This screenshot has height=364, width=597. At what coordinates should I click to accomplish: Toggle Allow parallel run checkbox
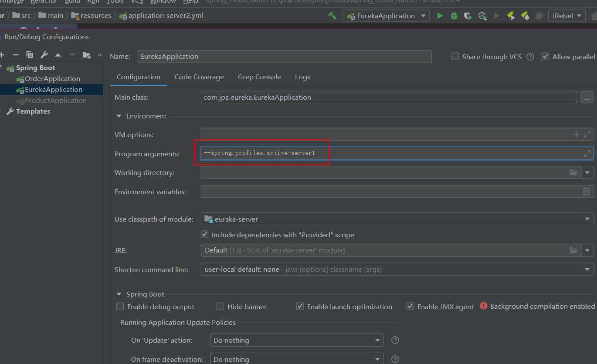pyautogui.click(x=545, y=57)
